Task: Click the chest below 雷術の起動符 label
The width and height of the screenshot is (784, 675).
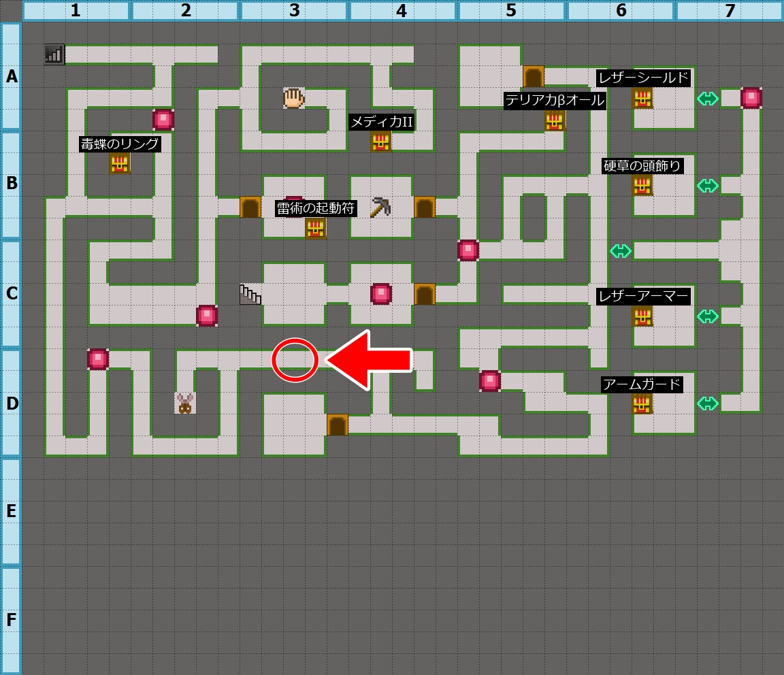Action: tap(316, 229)
